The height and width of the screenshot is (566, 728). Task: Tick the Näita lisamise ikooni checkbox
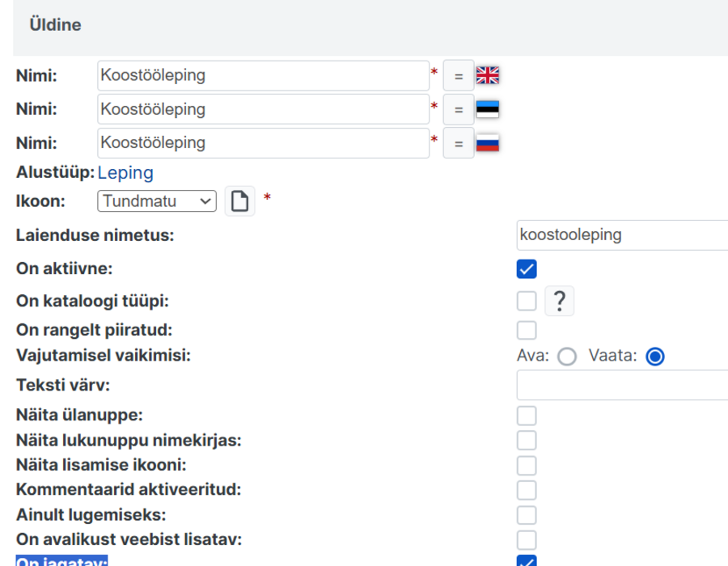click(527, 465)
